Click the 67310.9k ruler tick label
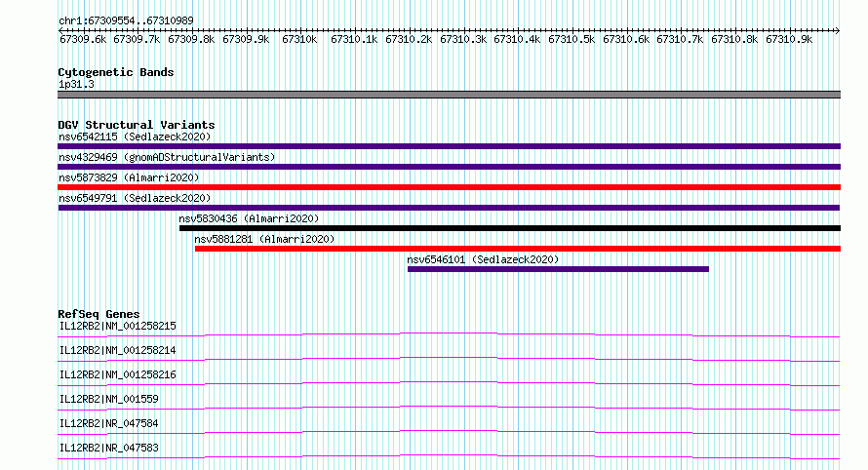 789,39
